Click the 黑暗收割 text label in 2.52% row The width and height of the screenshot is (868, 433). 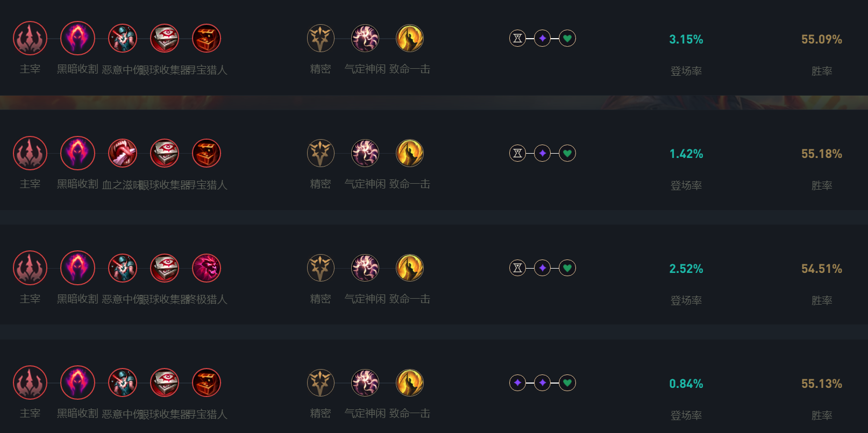tap(77, 299)
